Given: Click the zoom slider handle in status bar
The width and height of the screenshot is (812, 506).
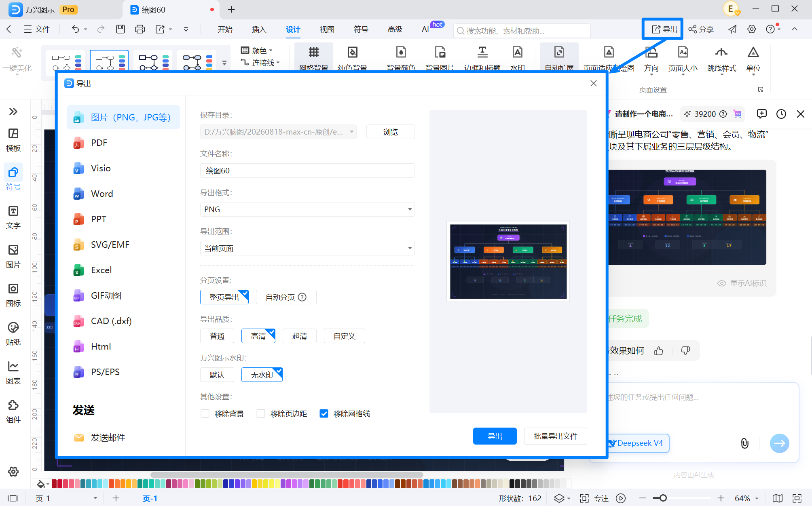Looking at the screenshot, I should click(662, 498).
